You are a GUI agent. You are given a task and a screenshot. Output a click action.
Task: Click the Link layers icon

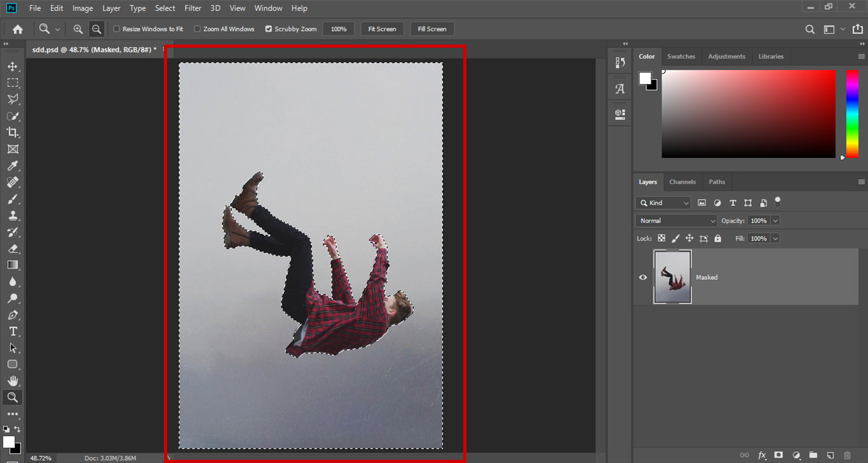point(745,455)
